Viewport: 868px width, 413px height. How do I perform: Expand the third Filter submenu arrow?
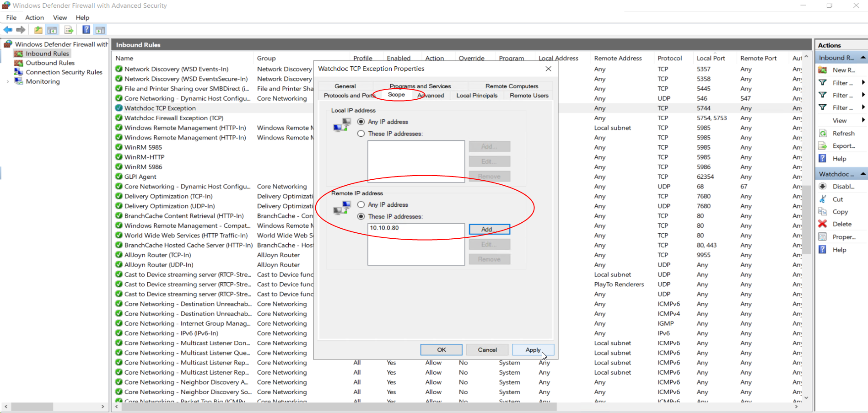[863, 107]
